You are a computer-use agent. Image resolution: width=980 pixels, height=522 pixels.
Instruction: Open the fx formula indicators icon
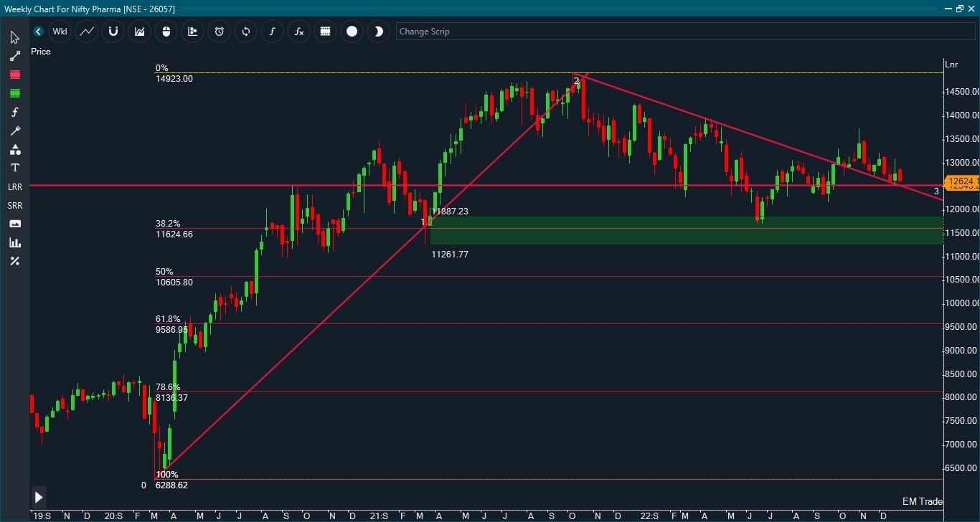pos(298,32)
